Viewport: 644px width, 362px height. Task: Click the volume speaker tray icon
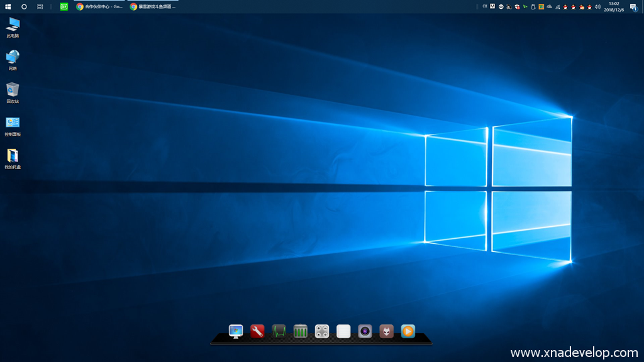pyautogui.click(x=597, y=6)
